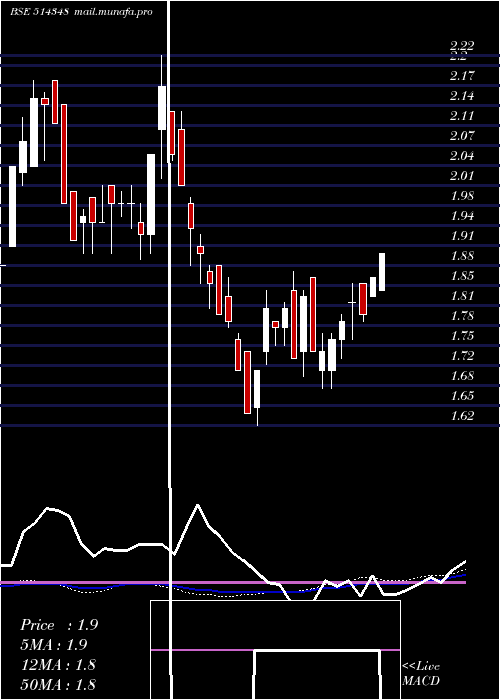This screenshot has height=700, width=500.
Task: Click the 1.98 price axis label
Action: 462,196
